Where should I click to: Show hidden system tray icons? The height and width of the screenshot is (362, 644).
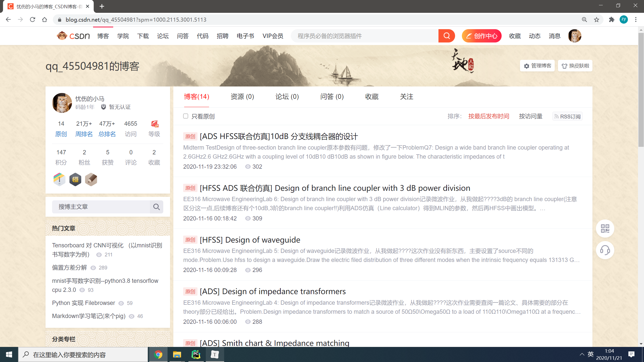point(582,355)
